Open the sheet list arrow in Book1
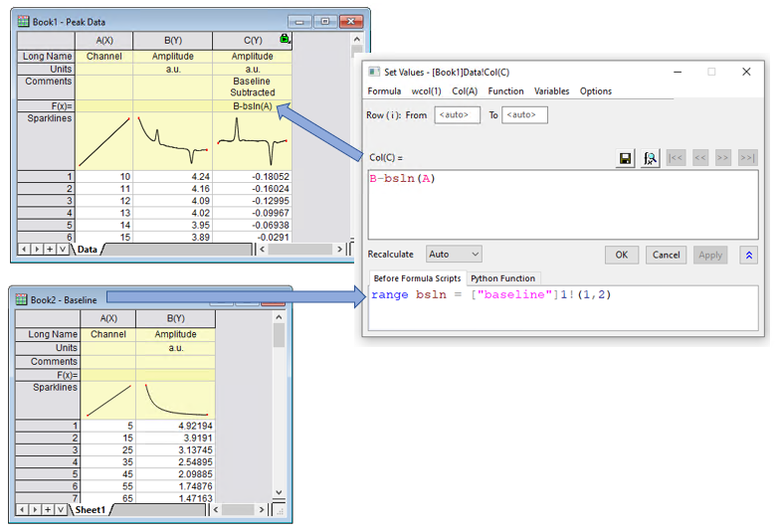 click(62, 249)
